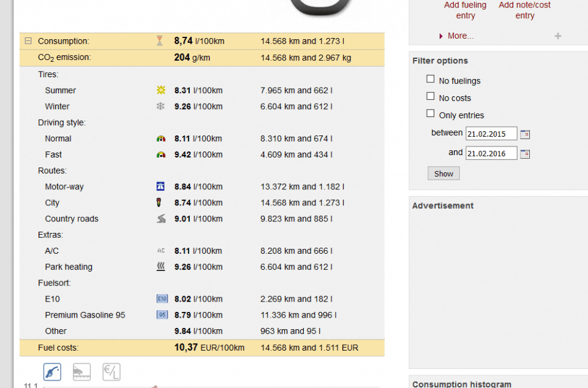Click the plus expander beside More
Image resolution: width=588 pixels, height=388 pixels.
coord(558,36)
